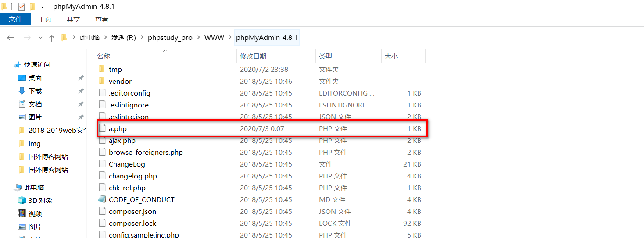
Task: Click the tmp folder icon
Action: click(102, 69)
